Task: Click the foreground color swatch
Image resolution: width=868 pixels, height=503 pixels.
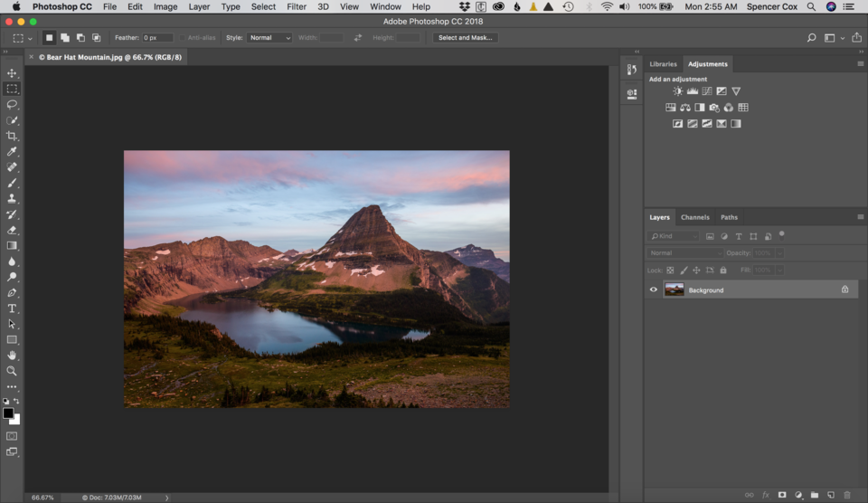Action: click(x=8, y=413)
